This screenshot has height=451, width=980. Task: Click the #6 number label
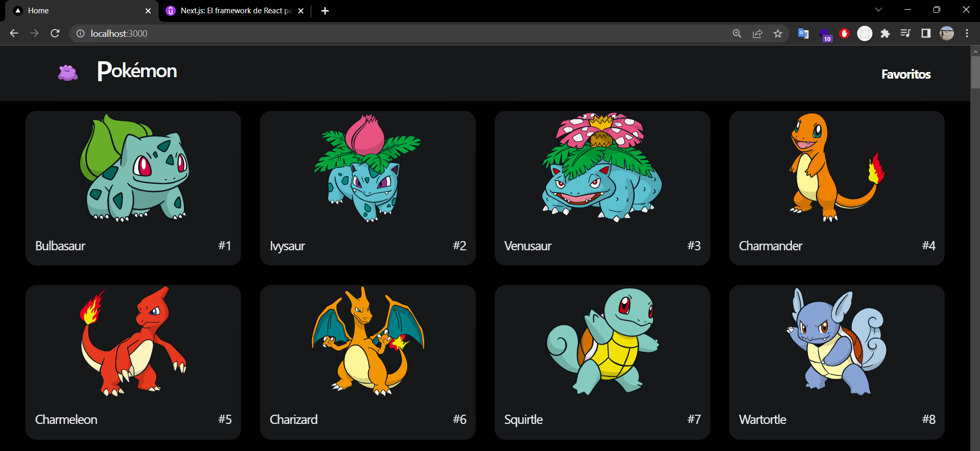(459, 419)
